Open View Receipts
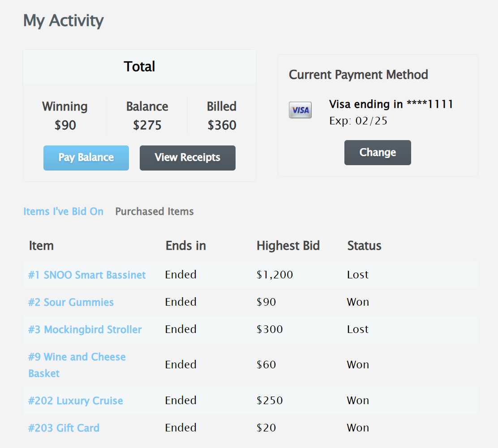This screenshot has height=448, width=498. (x=187, y=158)
